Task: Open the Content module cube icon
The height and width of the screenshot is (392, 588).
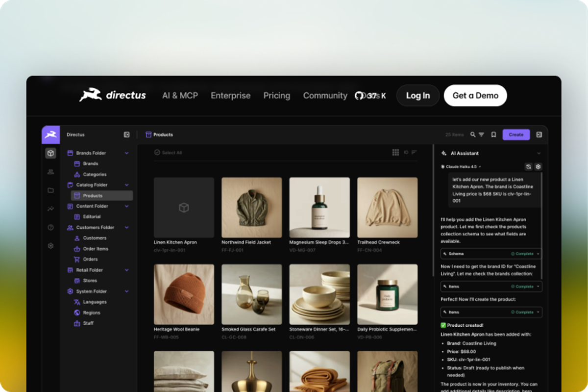Action: coord(50,153)
